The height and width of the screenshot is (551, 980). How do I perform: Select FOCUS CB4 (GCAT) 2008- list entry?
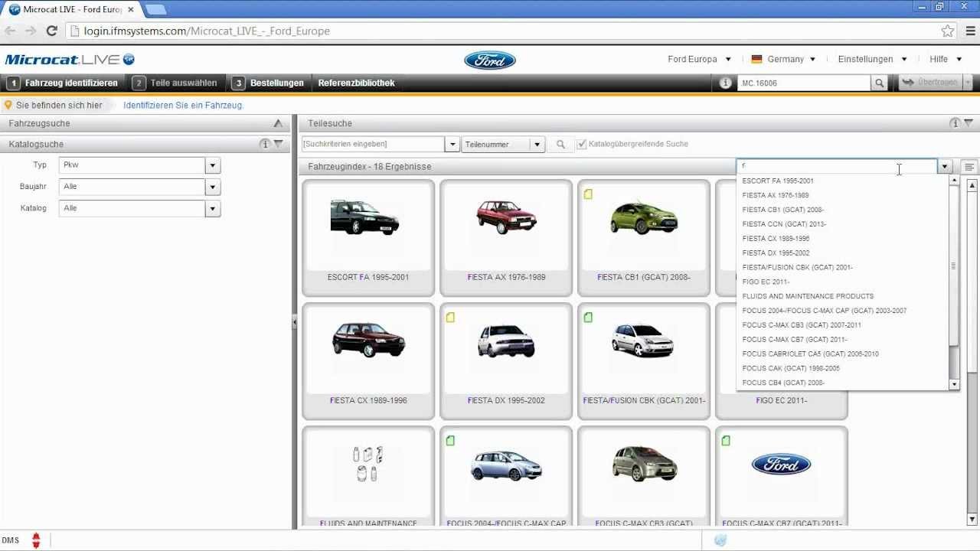(842, 383)
